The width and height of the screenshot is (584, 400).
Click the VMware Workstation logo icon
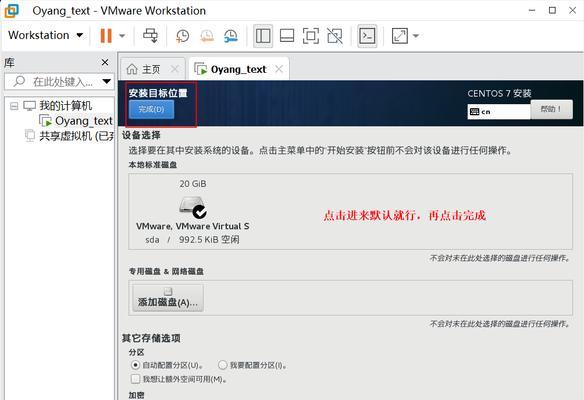pyautogui.click(x=12, y=10)
